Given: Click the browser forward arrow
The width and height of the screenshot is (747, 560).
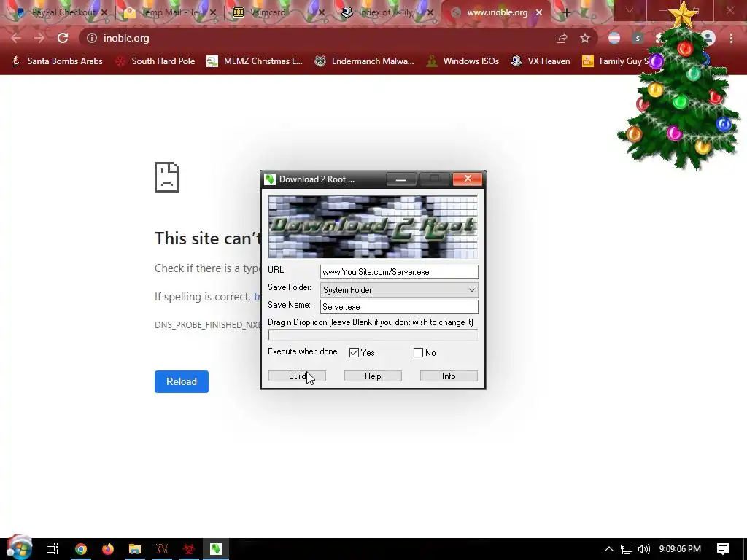Looking at the screenshot, I should click(x=39, y=38).
